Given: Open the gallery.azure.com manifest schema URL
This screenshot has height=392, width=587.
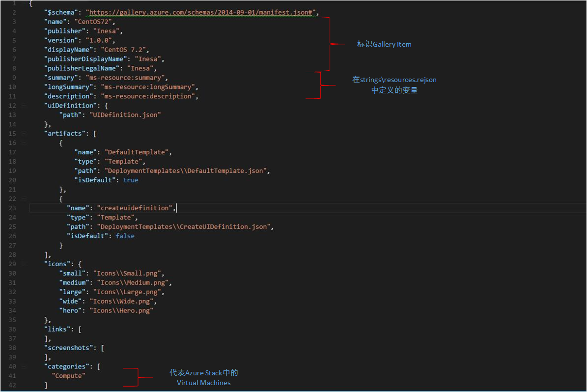Looking at the screenshot, I should pos(200,12).
